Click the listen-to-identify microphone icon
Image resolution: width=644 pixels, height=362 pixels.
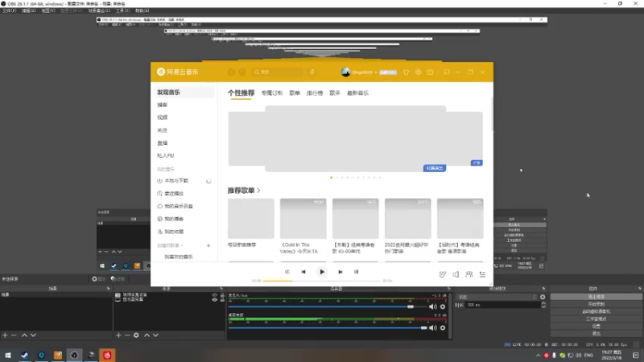(312, 72)
